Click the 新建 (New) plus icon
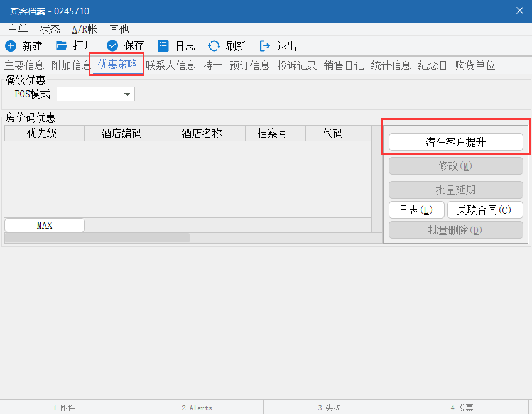The width and height of the screenshot is (532, 414). pos(10,46)
